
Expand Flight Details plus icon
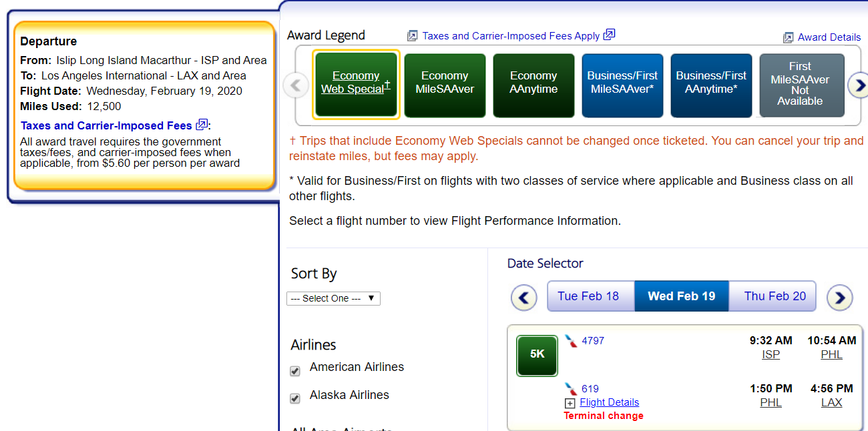click(570, 403)
